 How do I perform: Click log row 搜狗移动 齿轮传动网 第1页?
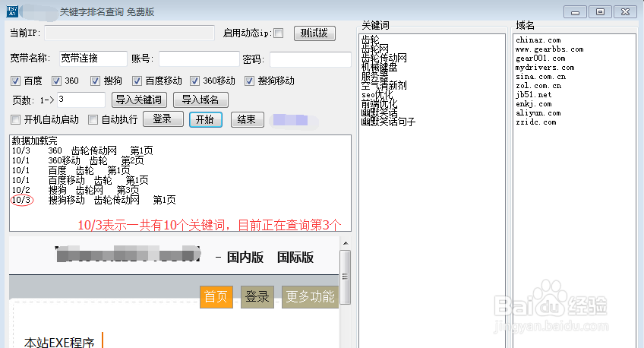click(93, 200)
